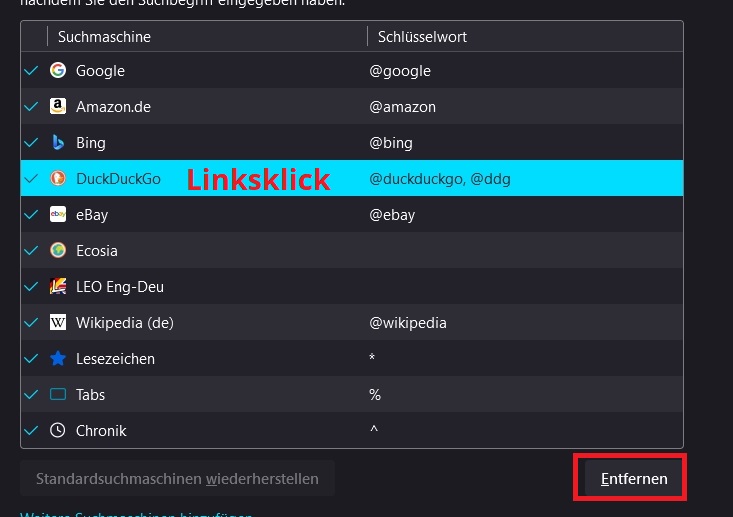The image size is (733, 517).
Task: Click the Suchmaschine column header
Action: (104, 37)
